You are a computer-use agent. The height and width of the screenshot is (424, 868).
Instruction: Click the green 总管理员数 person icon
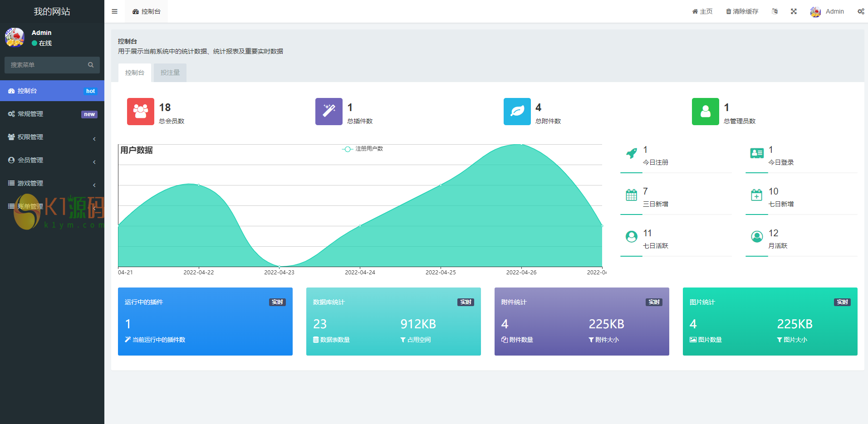(x=705, y=112)
